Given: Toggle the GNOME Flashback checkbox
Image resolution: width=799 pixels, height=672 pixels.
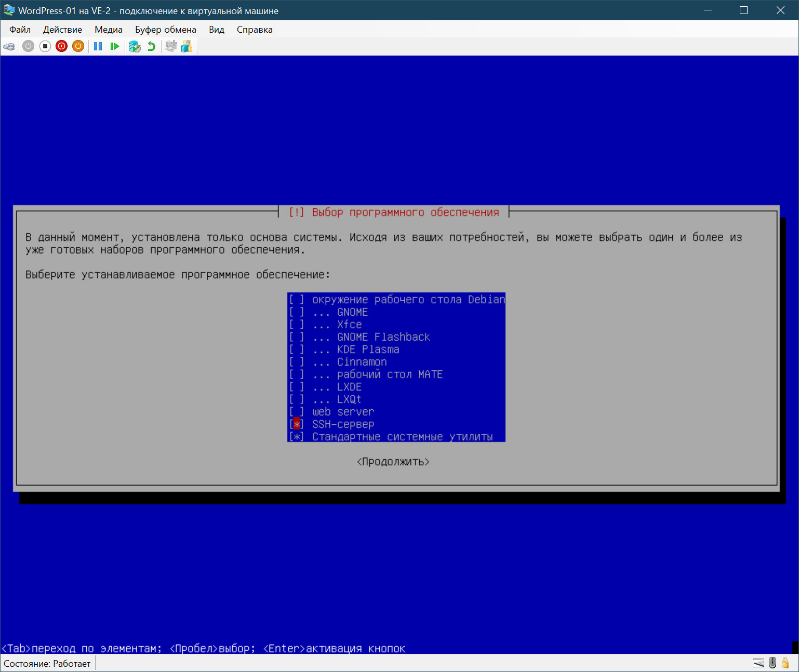Looking at the screenshot, I should tap(297, 337).
